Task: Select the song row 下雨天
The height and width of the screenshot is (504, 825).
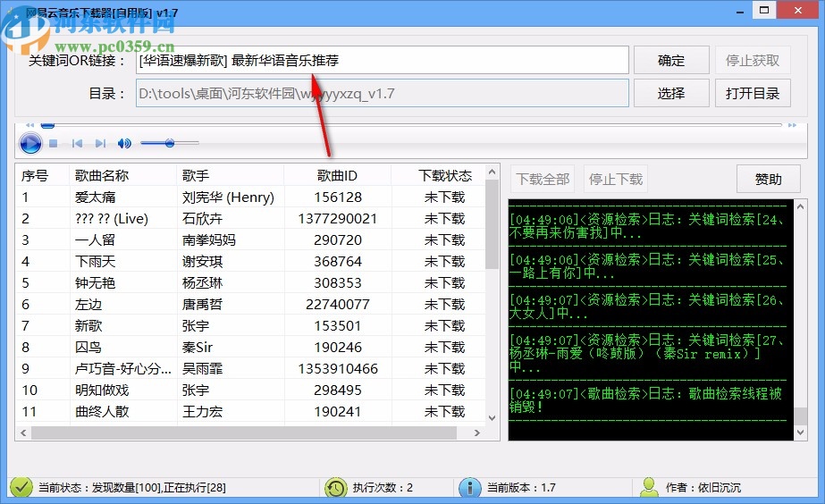Action: click(x=250, y=262)
